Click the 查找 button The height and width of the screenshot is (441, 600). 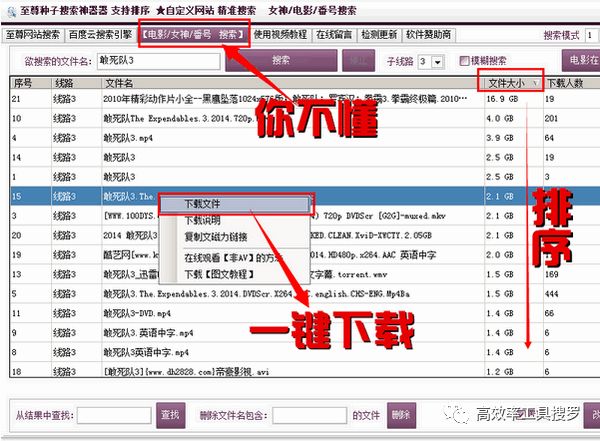[171, 415]
